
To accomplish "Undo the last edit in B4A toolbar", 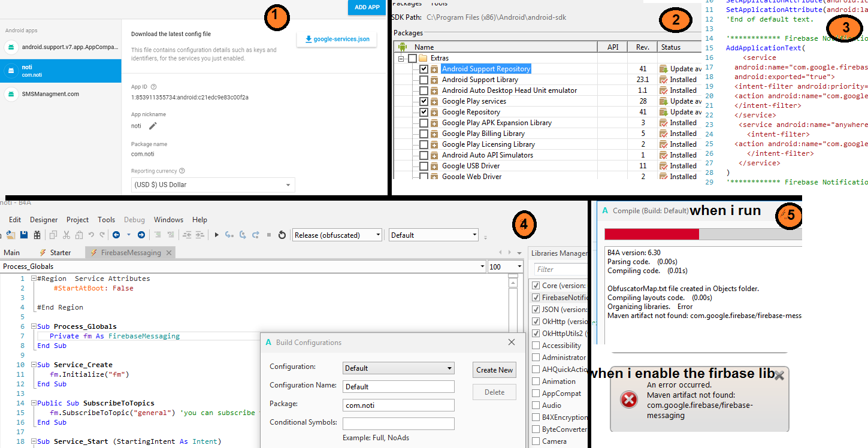I will (x=91, y=235).
